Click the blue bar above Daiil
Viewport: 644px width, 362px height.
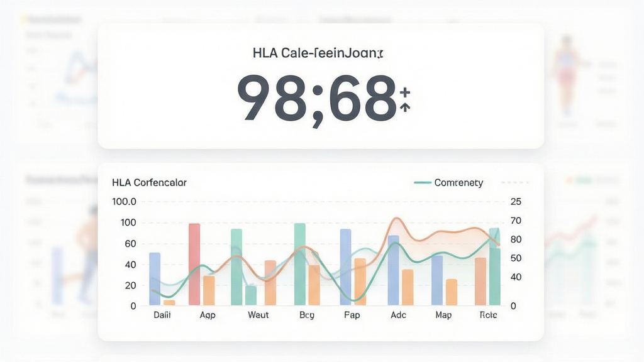pos(155,279)
